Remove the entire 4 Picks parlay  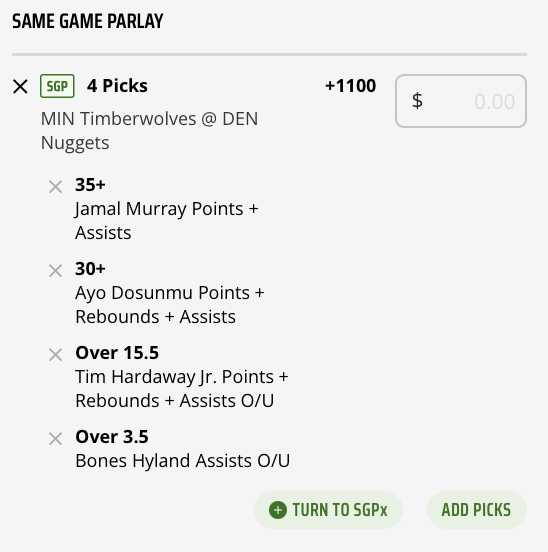pyautogui.click(x=20, y=86)
